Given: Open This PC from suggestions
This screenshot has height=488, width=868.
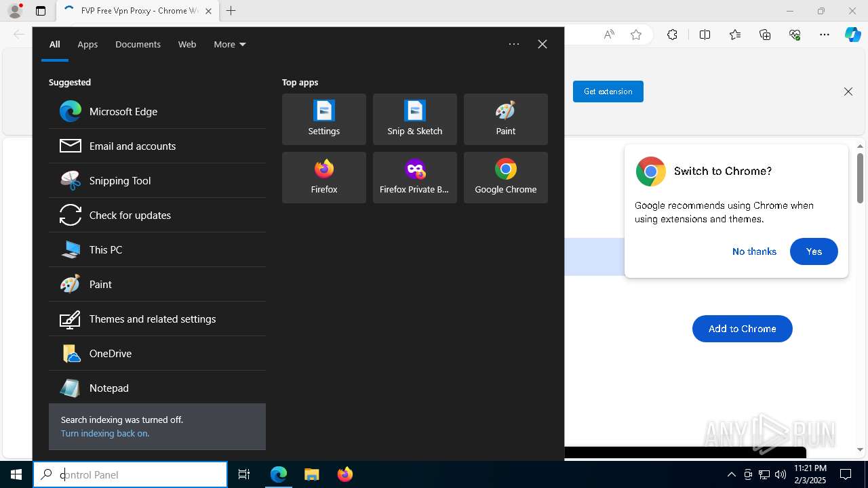Looking at the screenshot, I should click(157, 249).
